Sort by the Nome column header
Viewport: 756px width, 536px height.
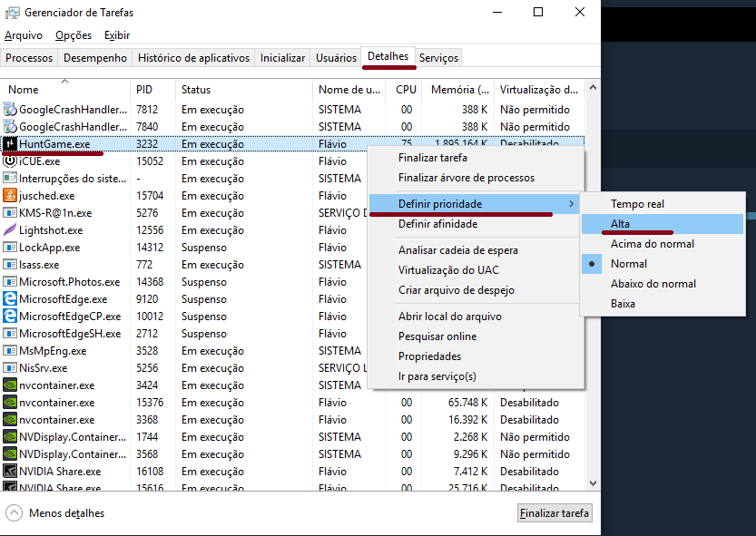pos(65,89)
